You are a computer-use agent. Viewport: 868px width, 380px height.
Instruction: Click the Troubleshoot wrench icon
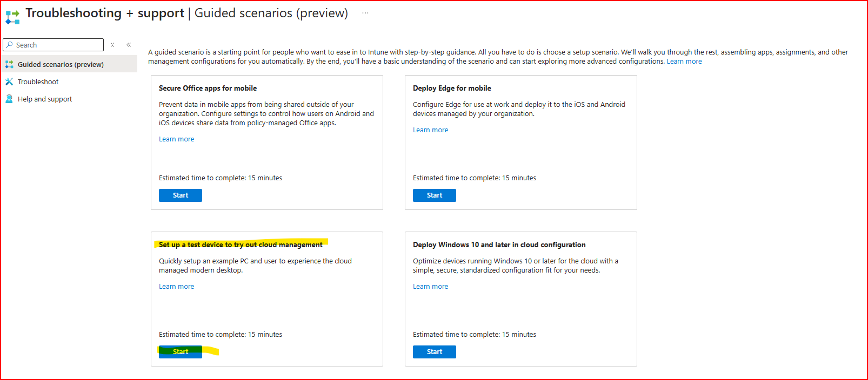tap(9, 82)
